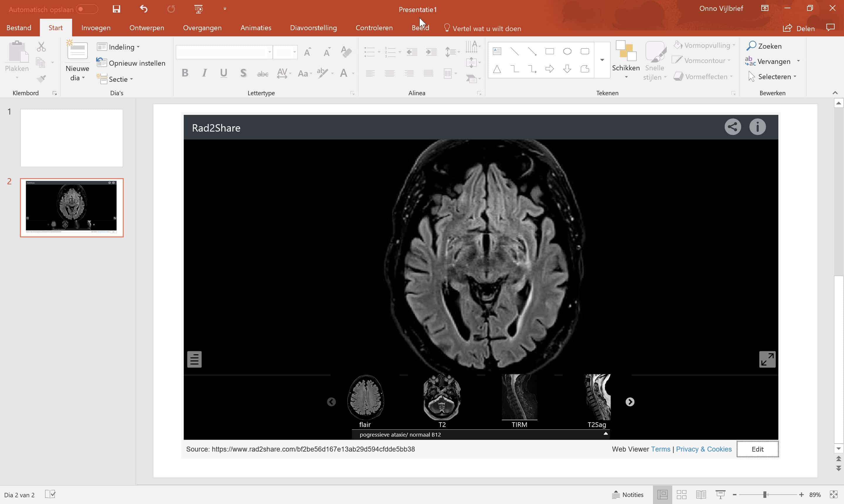The image size is (844, 504).
Task: Expand the shapes gallery more arrow
Action: pyautogui.click(x=602, y=60)
